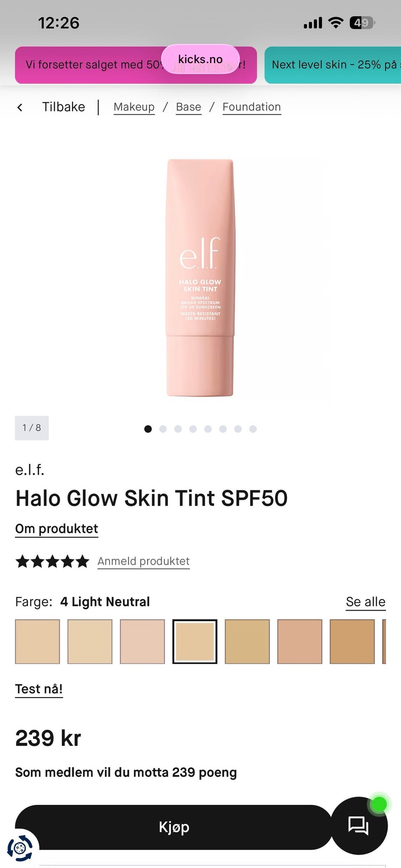The width and height of the screenshot is (401, 868).
Task: Select the second image carousel dot
Action: (163, 429)
